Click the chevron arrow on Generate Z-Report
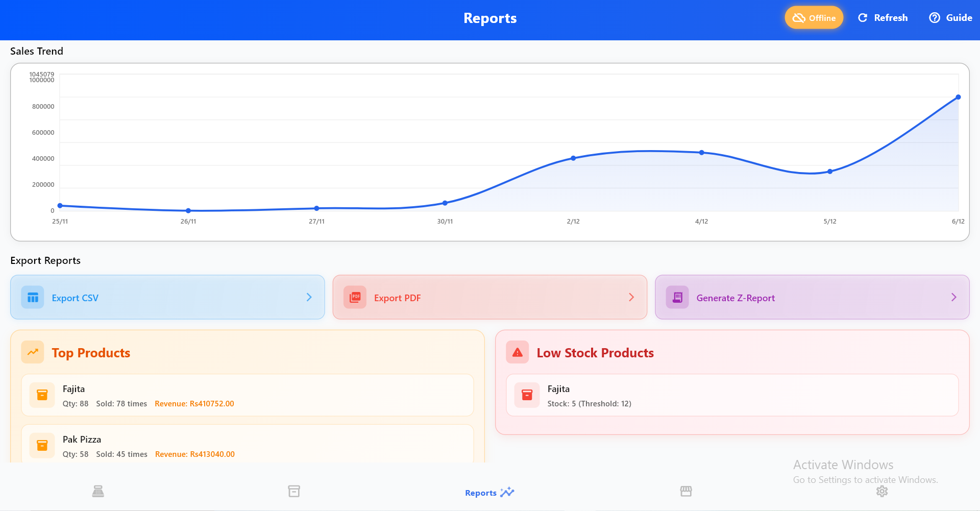The image size is (980, 511). pyautogui.click(x=953, y=297)
